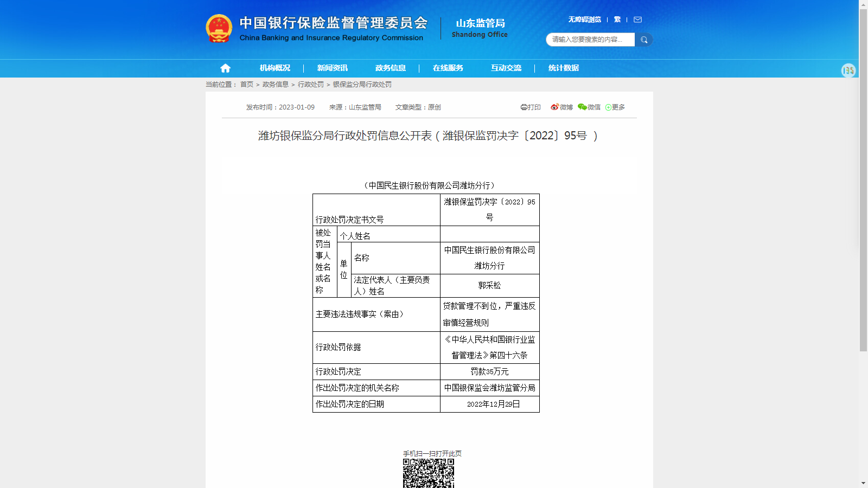Click breadcrumb link 行政处罚
868x488 pixels.
point(311,85)
